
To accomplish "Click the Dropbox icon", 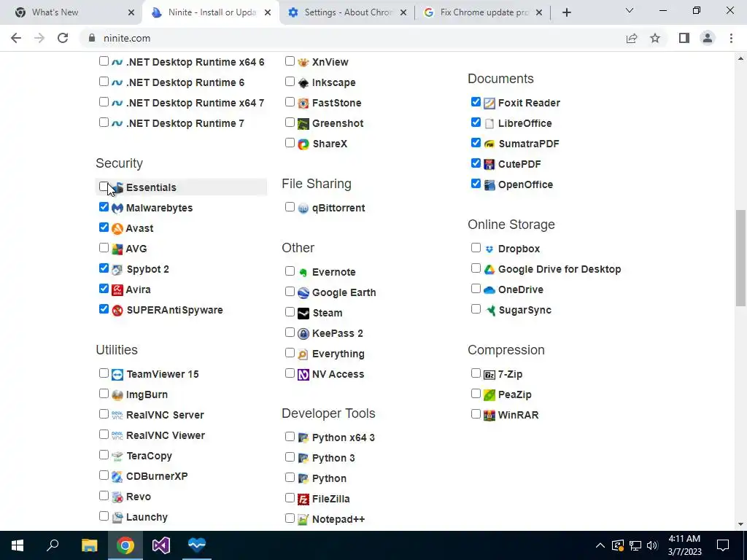I will click(489, 249).
